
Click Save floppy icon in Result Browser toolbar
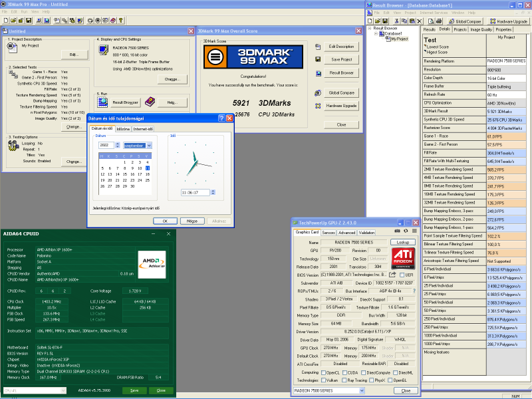coord(385,21)
